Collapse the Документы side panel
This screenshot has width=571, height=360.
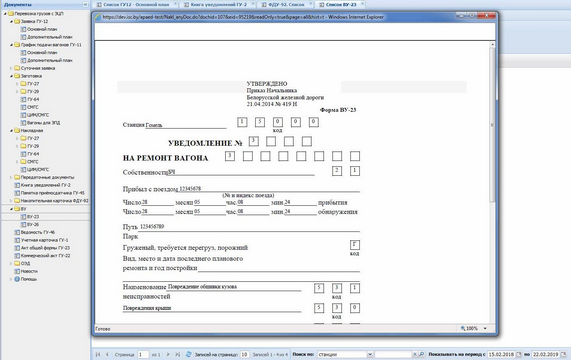pos(85,5)
